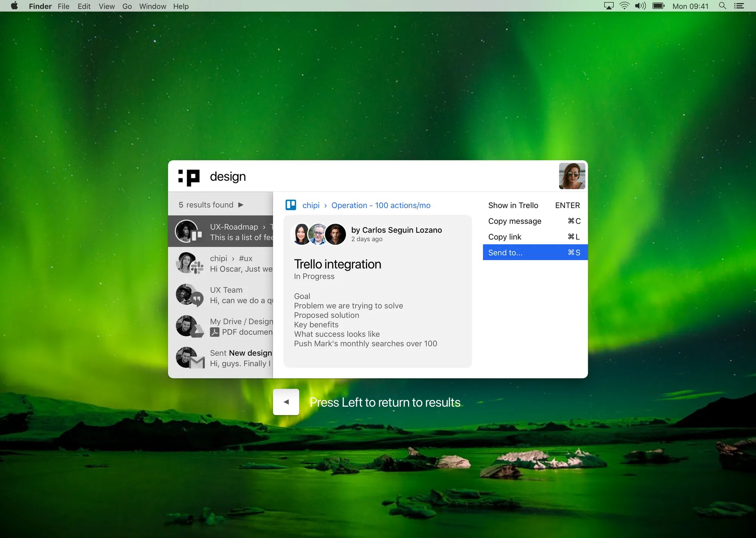Open the user profile photo

[x=572, y=176]
